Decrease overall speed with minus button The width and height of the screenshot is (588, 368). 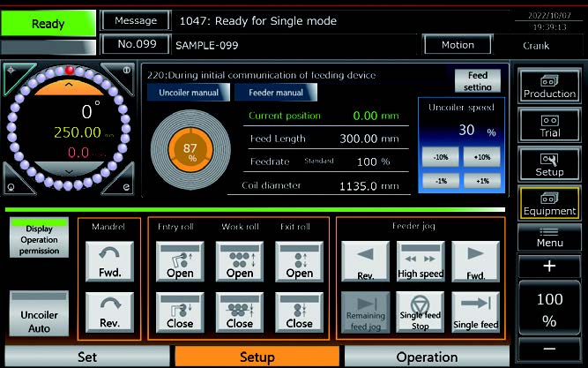549,349
